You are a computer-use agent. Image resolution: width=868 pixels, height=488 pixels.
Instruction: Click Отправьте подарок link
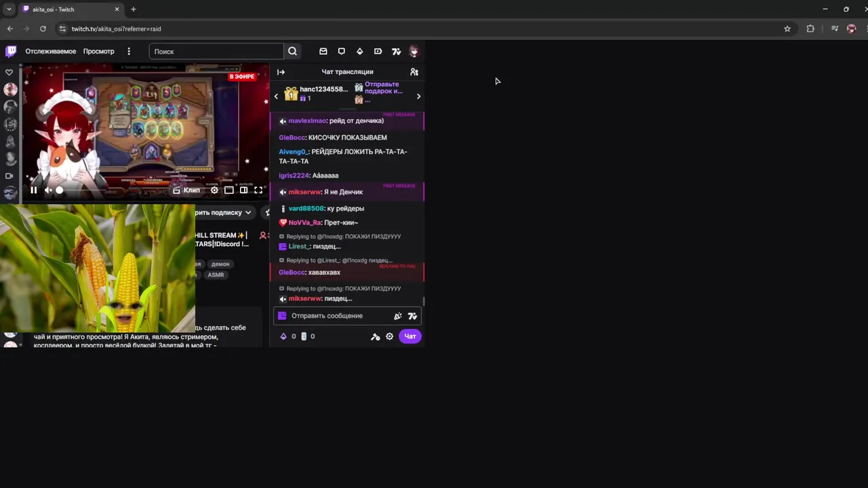coord(383,88)
